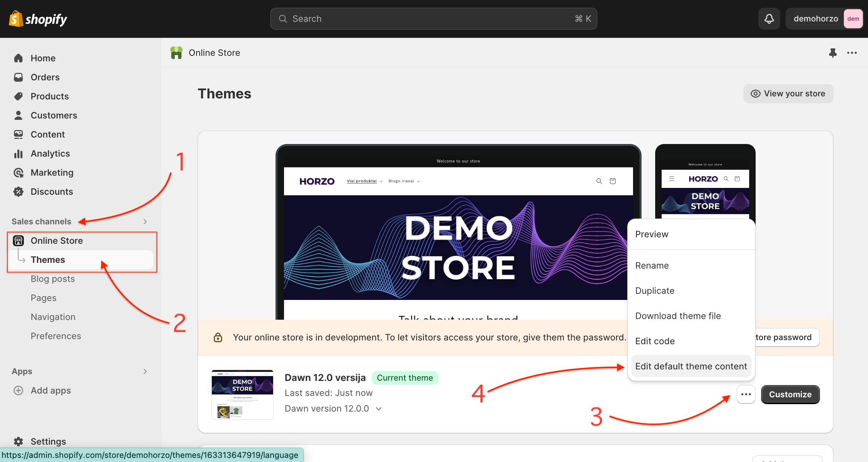868x462 pixels.
Task: Choose Duplicate from the theme menu
Action: click(654, 291)
